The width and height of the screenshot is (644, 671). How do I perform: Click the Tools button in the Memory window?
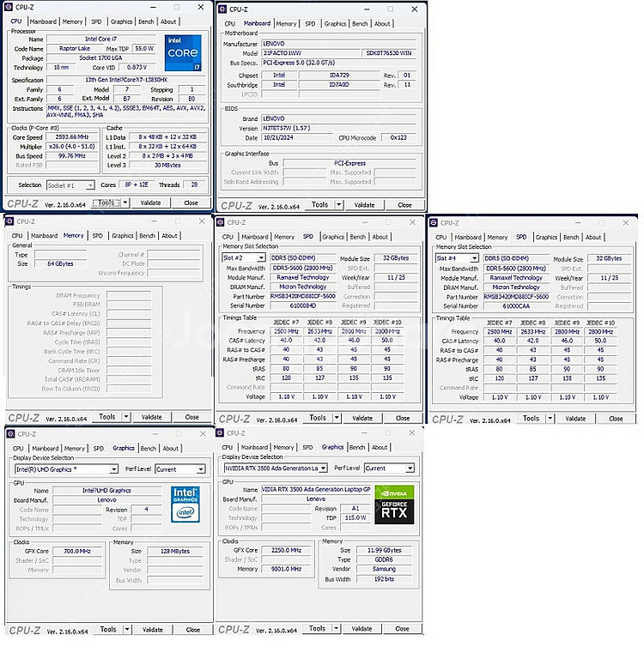(107, 416)
